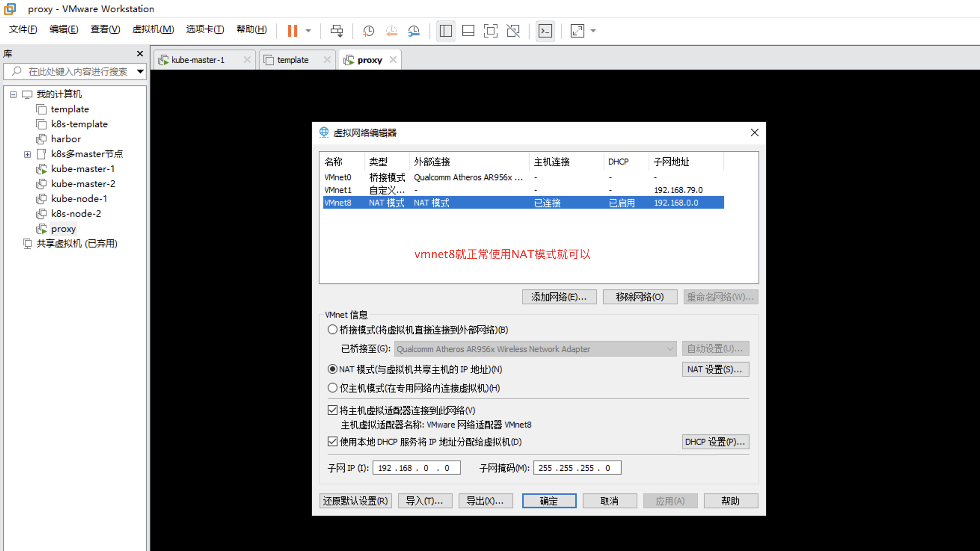Click the DHCP 设置(P)... button

[715, 442]
